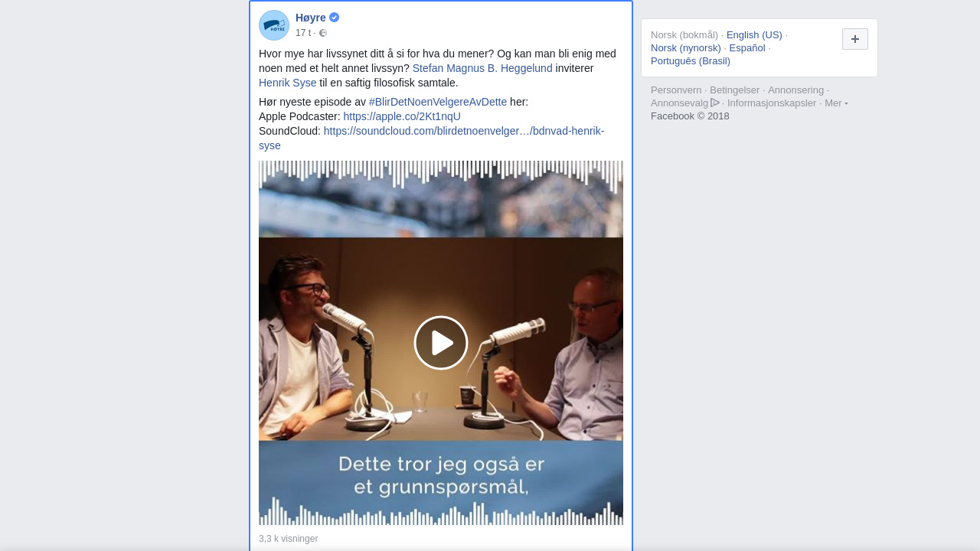Open the SoundCloud episode link

click(432, 138)
